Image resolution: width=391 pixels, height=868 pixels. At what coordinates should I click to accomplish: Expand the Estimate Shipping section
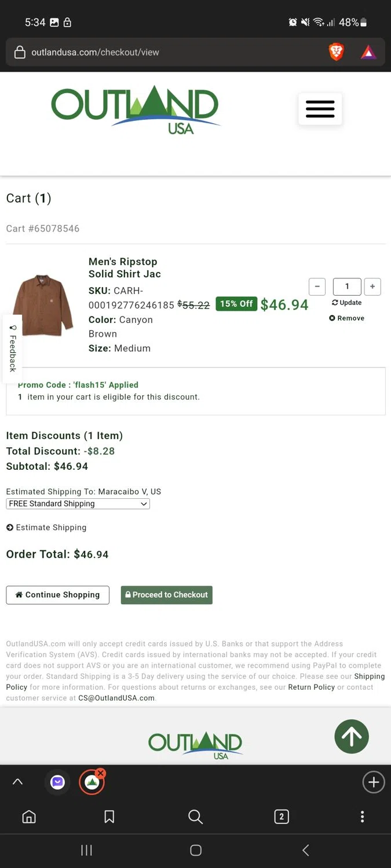coord(46,528)
